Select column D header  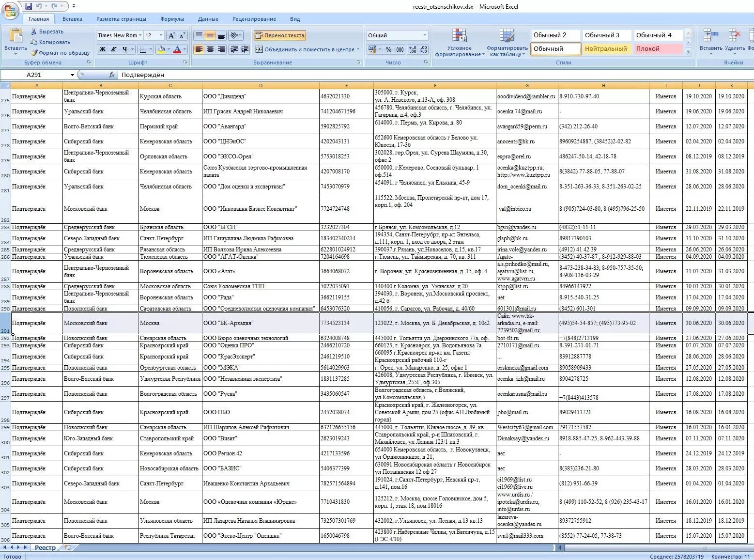(261, 85)
